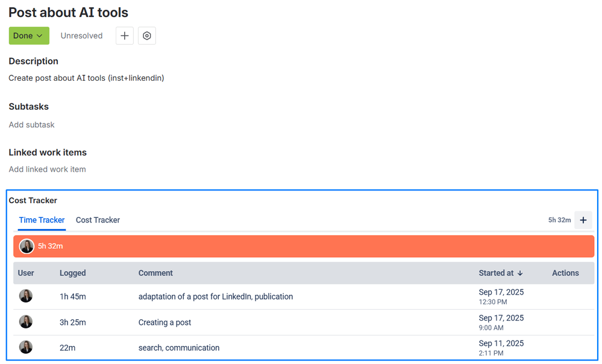The image size is (602, 364).
Task: Click the Unresolved resolution label
Action: pyautogui.click(x=81, y=36)
